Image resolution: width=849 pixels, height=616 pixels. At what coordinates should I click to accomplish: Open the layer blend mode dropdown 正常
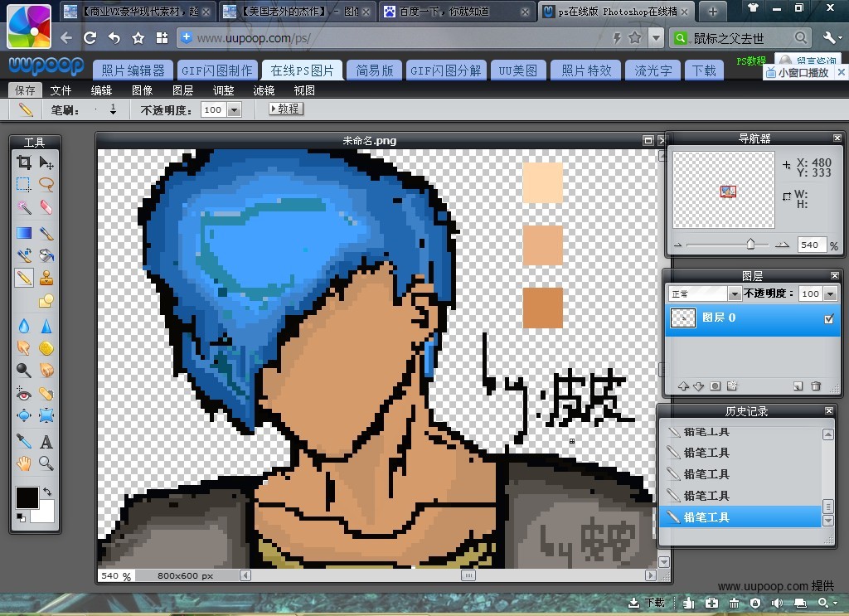[x=735, y=293]
